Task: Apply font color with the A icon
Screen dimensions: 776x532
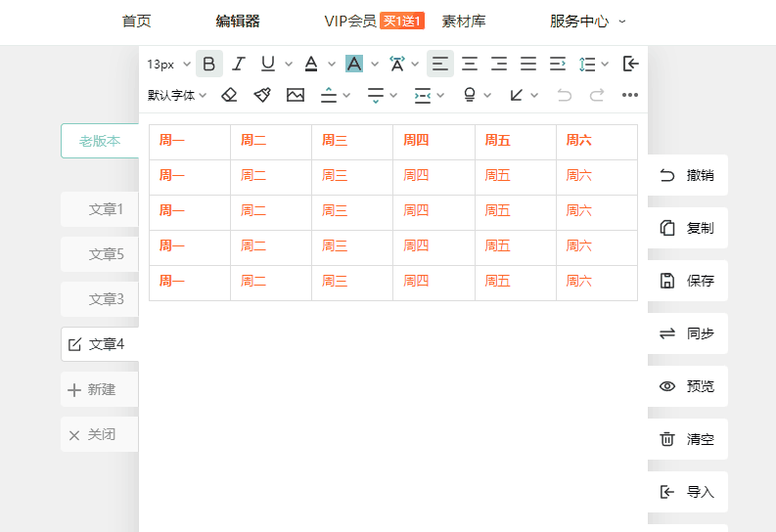Action: pos(311,64)
